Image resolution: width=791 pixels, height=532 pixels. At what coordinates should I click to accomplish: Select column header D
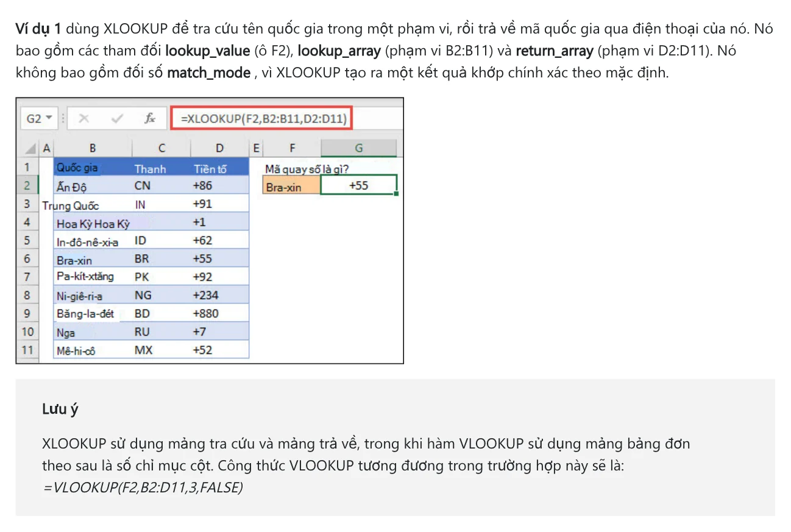coord(219,148)
